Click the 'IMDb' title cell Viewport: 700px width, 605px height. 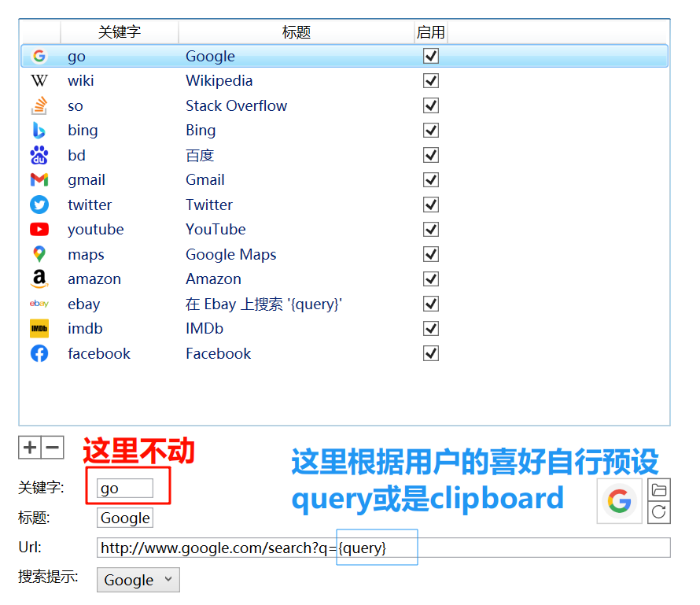point(204,329)
